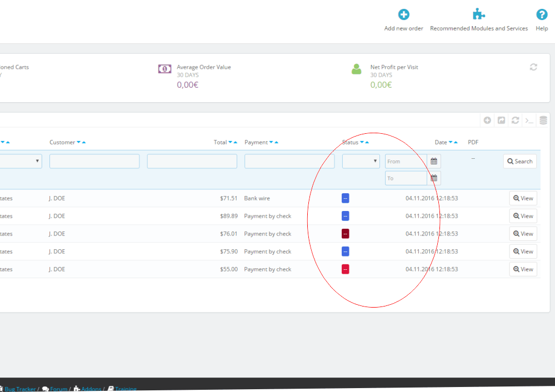This screenshot has width=555, height=392.
Task: Click the Average Order Value money icon
Action: click(x=164, y=69)
